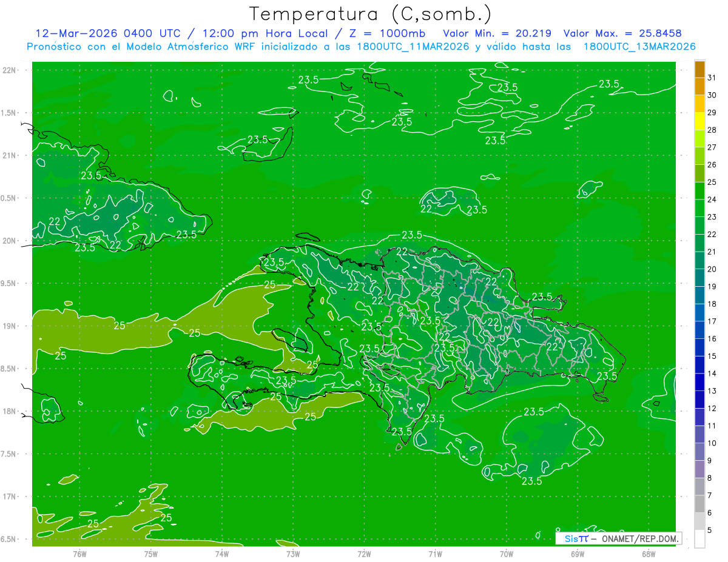Click the colorbar label "31"

point(712,78)
